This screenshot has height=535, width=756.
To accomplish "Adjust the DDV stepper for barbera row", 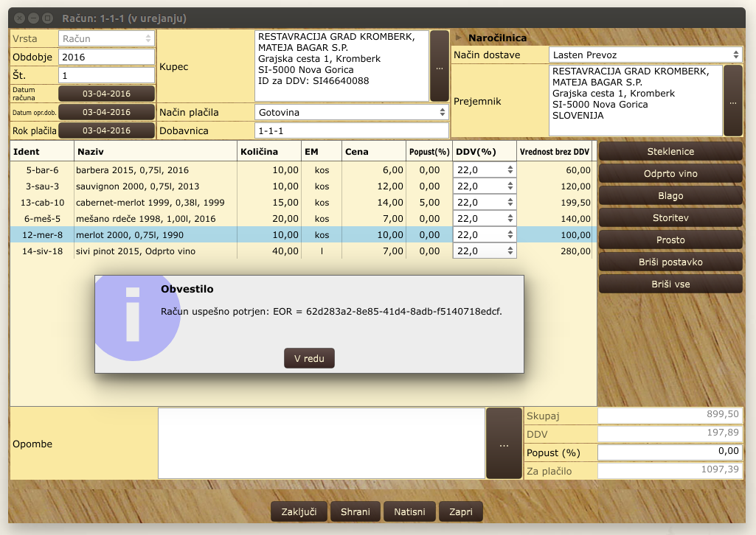I will (510, 169).
